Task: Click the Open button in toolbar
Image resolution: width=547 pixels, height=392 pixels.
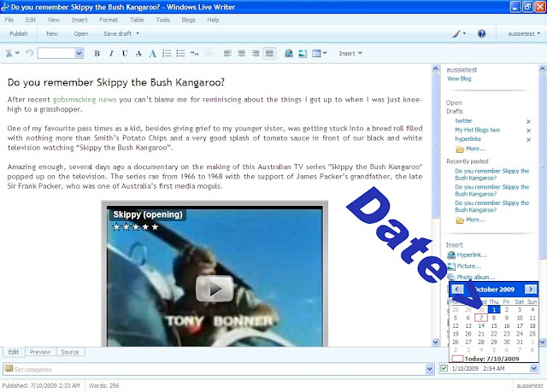Action: pos(81,34)
